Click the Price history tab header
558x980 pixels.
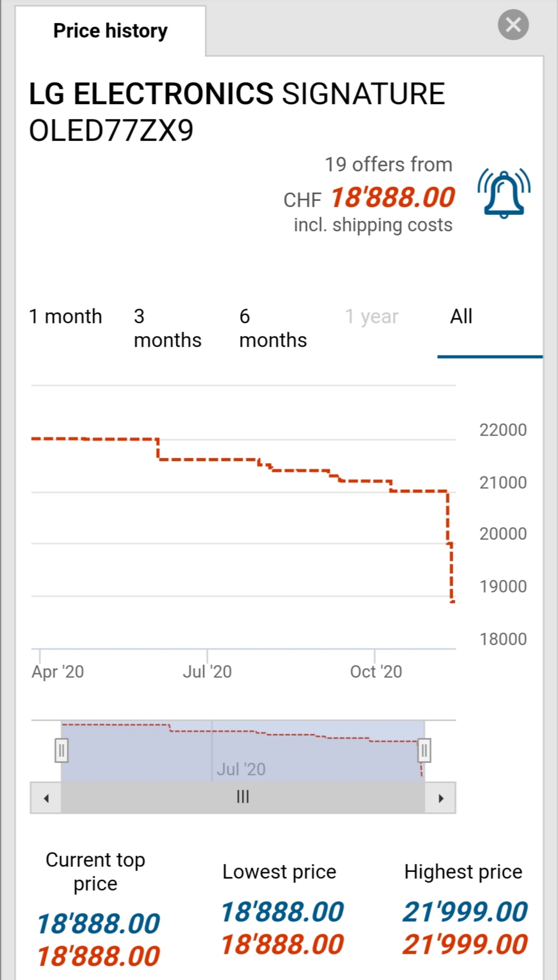click(x=111, y=31)
